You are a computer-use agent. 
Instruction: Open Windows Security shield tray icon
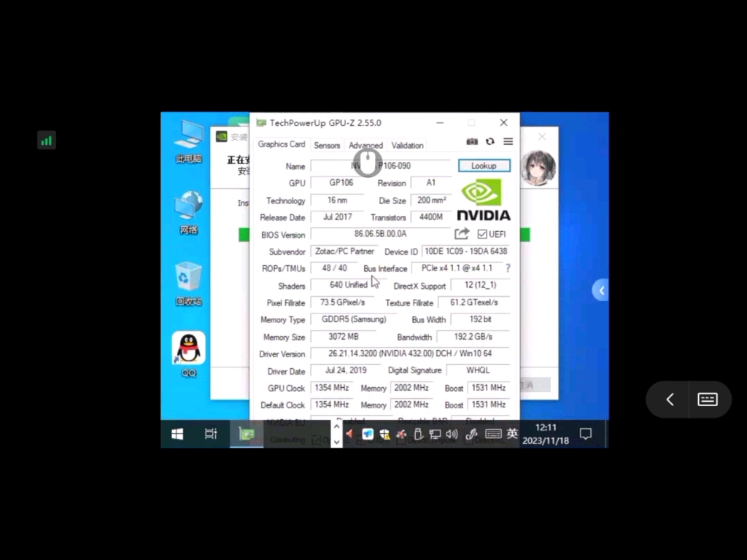point(384,434)
